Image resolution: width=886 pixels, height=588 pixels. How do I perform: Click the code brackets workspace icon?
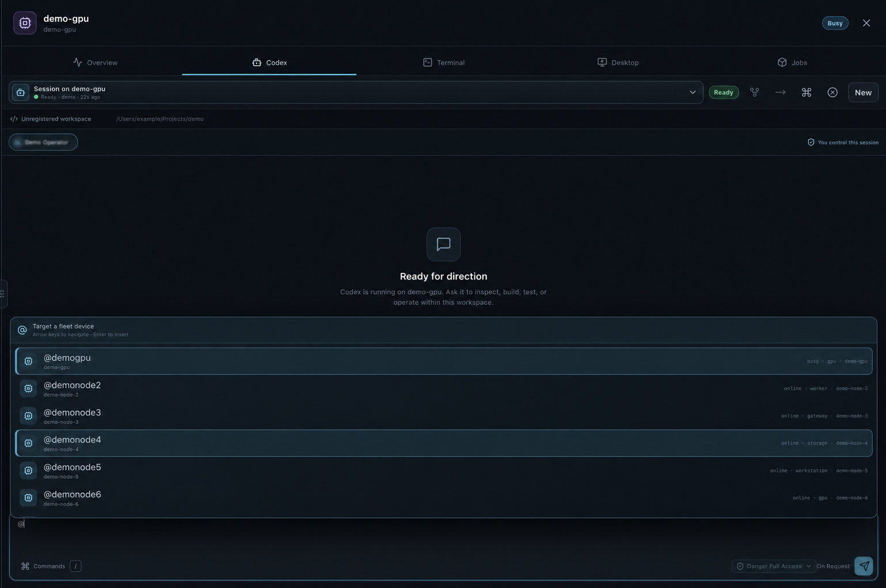click(x=14, y=119)
